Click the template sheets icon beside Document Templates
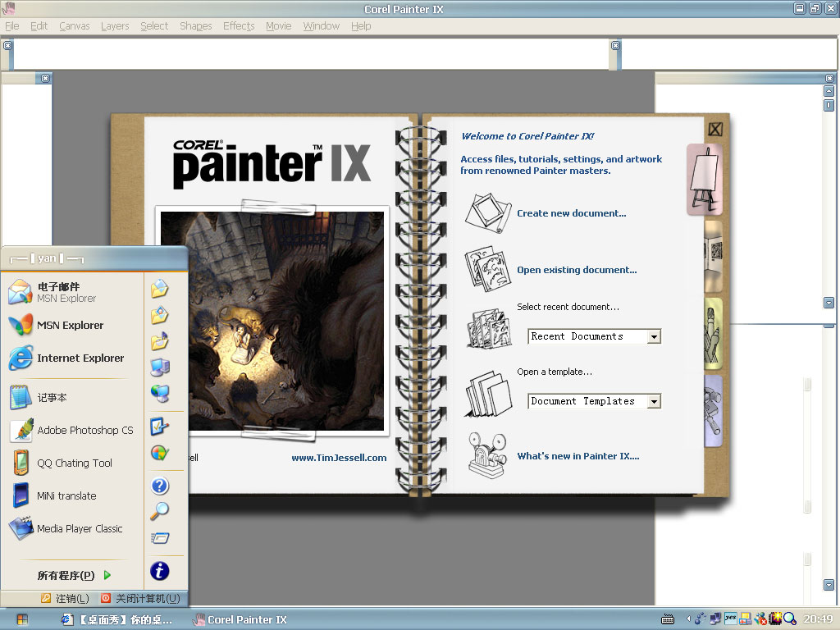The height and width of the screenshot is (630, 840). (488, 395)
